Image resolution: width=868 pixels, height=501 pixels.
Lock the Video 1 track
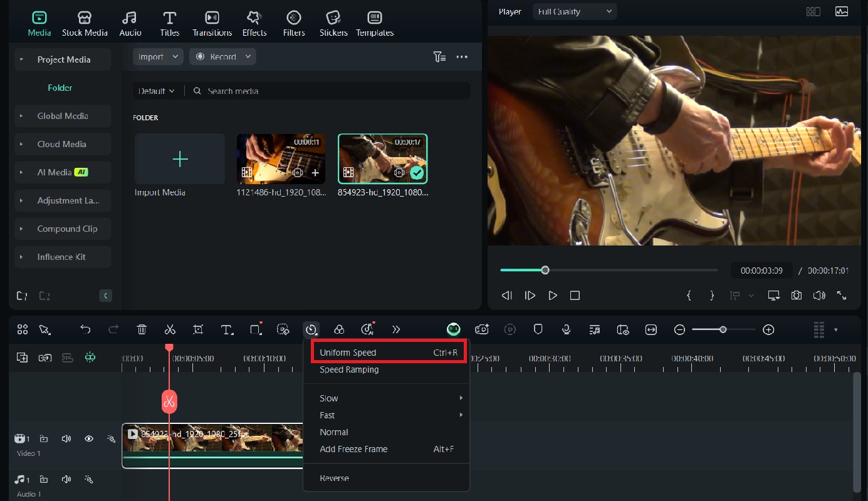point(44,439)
